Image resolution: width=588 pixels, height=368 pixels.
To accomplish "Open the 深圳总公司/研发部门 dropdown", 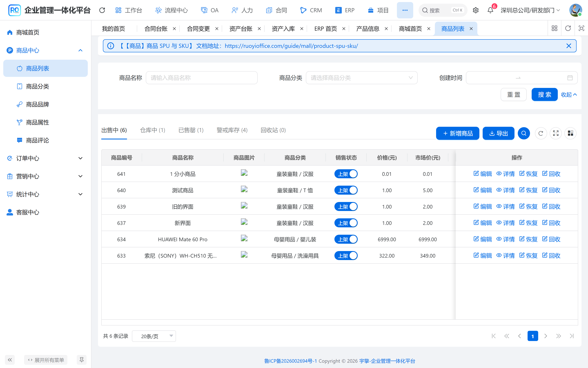I will pyautogui.click(x=530, y=10).
